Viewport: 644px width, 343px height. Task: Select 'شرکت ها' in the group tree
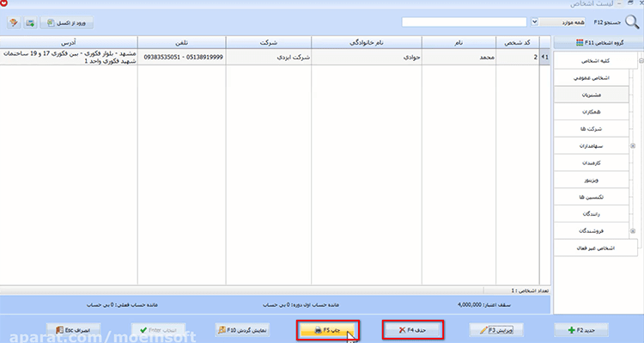pyautogui.click(x=592, y=129)
